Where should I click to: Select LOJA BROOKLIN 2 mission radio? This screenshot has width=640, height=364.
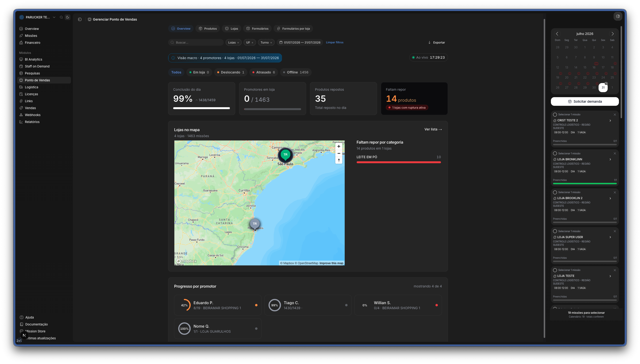[x=555, y=192]
